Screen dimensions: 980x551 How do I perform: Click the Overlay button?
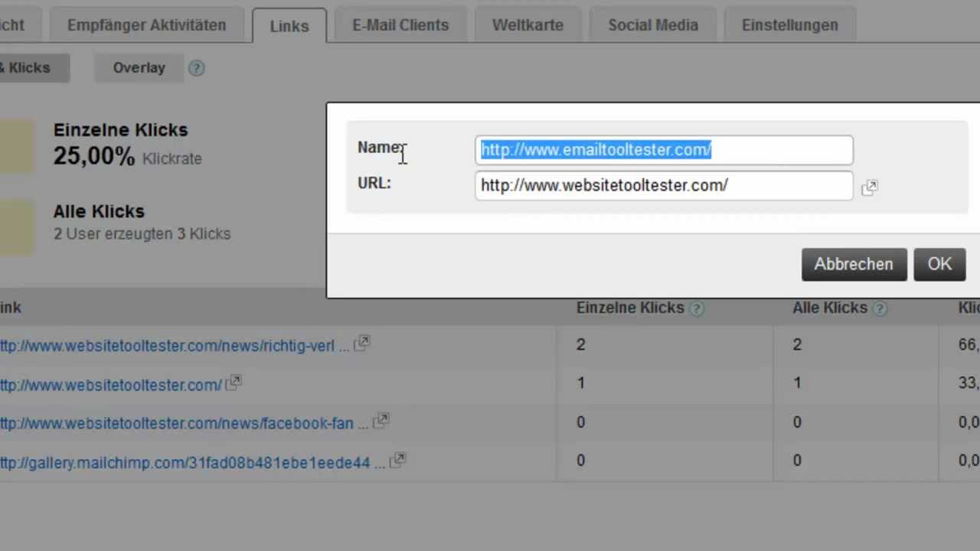coord(139,68)
